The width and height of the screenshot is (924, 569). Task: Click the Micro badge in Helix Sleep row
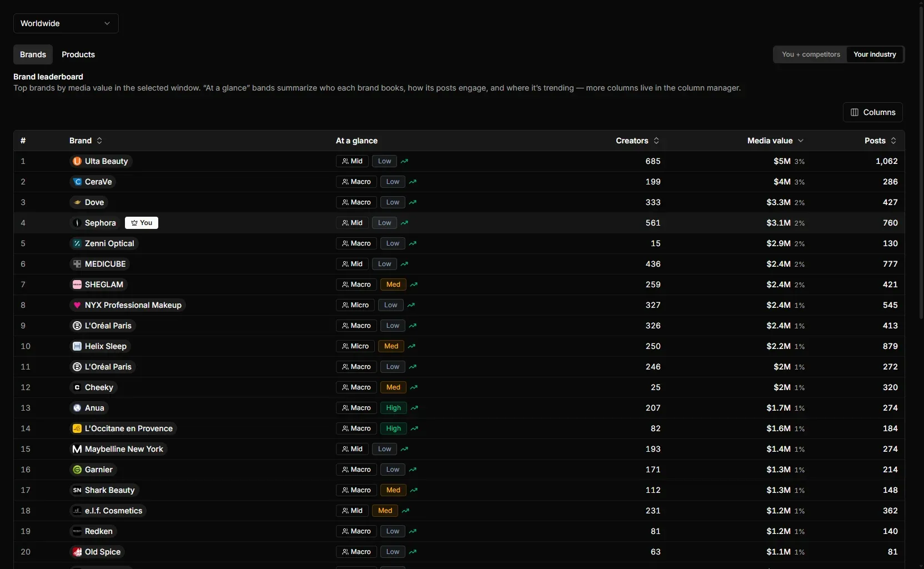pyautogui.click(x=355, y=346)
